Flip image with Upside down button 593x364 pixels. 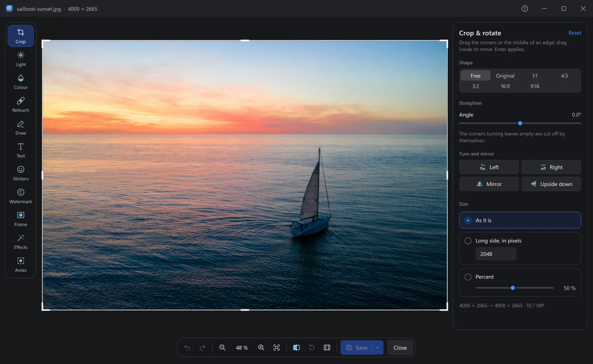[551, 184]
